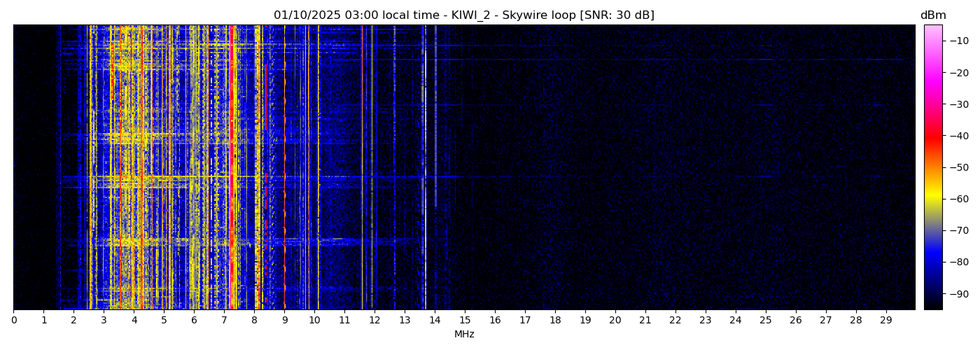Click the 14 MHz tick label
The height and width of the screenshot is (350, 980).
(x=435, y=321)
